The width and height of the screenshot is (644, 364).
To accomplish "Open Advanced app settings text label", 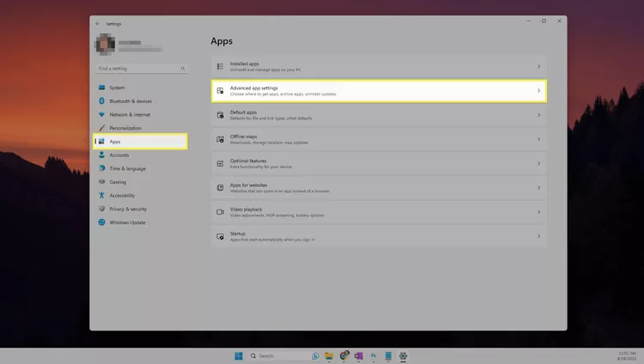I will [254, 88].
